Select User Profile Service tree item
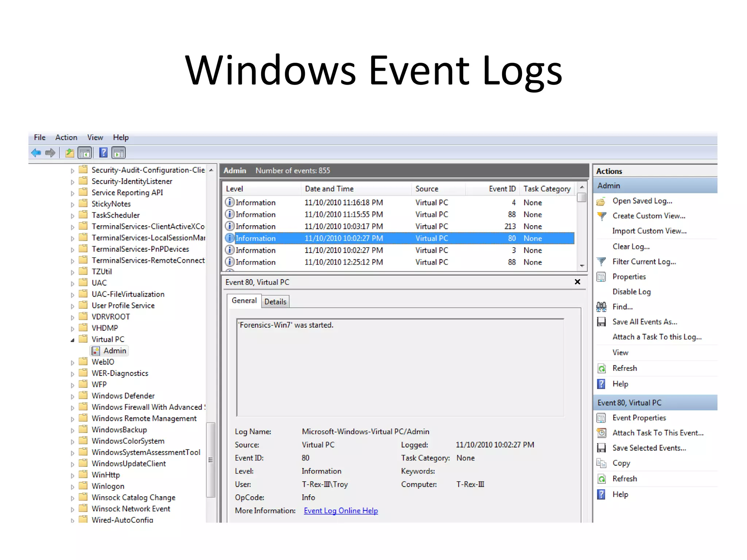 click(123, 306)
